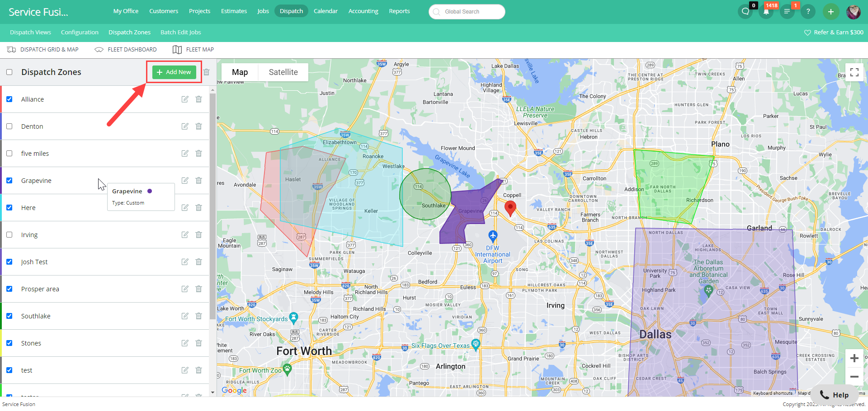Edit the Stones zone
The width and height of the screenshot is (868, 411).
pos(185,343)
